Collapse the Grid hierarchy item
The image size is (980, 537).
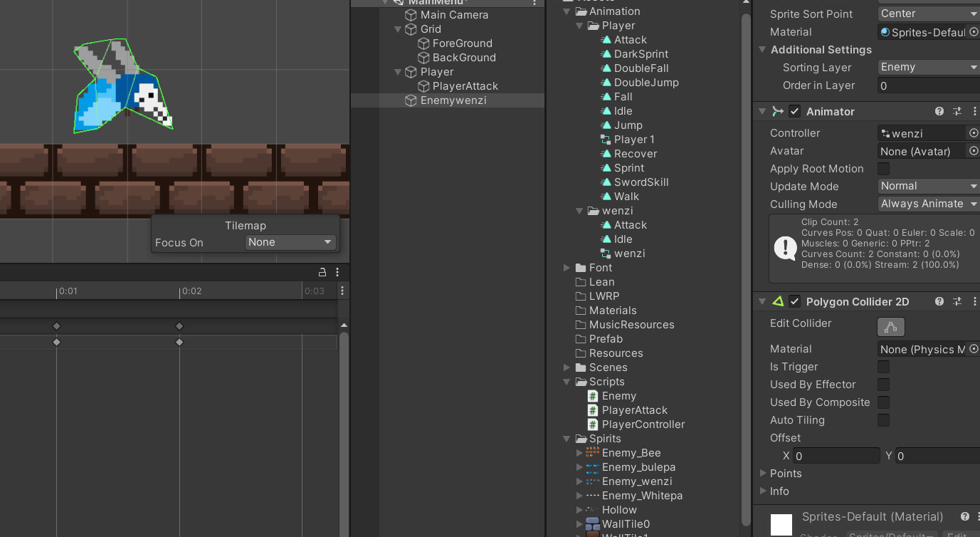(398, 29)
